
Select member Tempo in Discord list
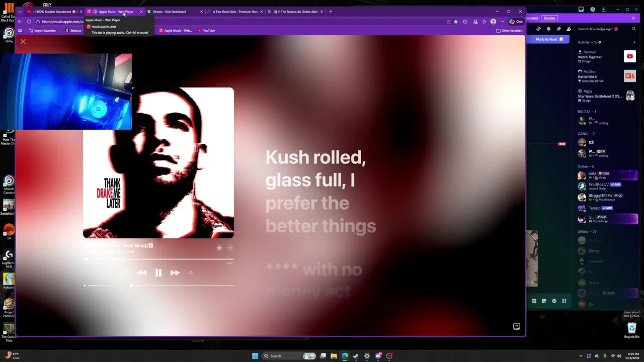[x=607, y=208]
